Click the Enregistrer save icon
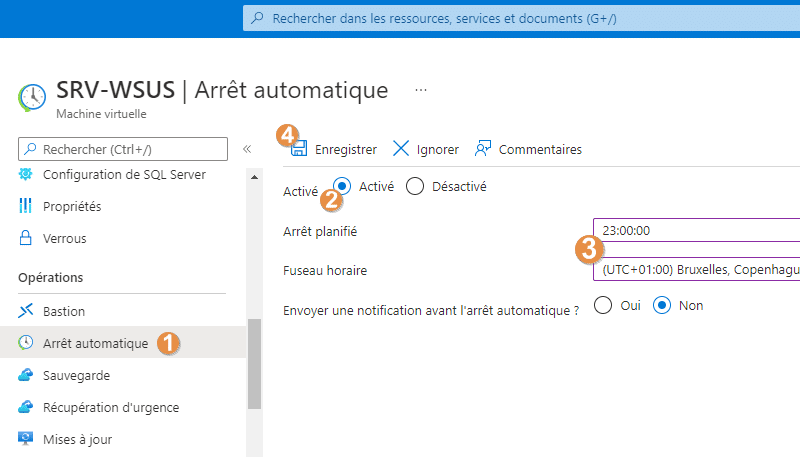This screenshot has width=800, height=457. [x=299, y=148]
